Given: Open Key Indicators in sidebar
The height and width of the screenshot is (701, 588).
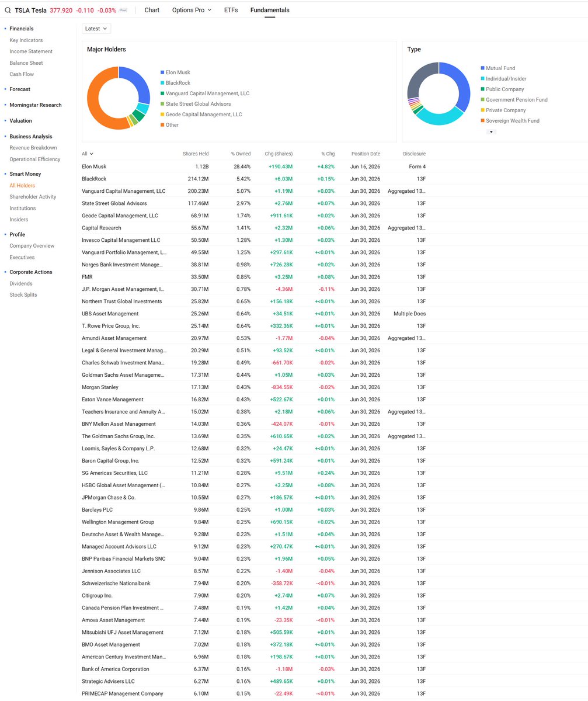Looking at the screenshot, I should [x=26, y=40].
